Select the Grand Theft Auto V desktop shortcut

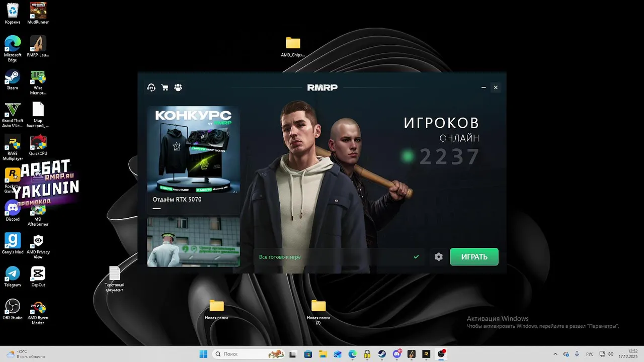tap(13, 115)
